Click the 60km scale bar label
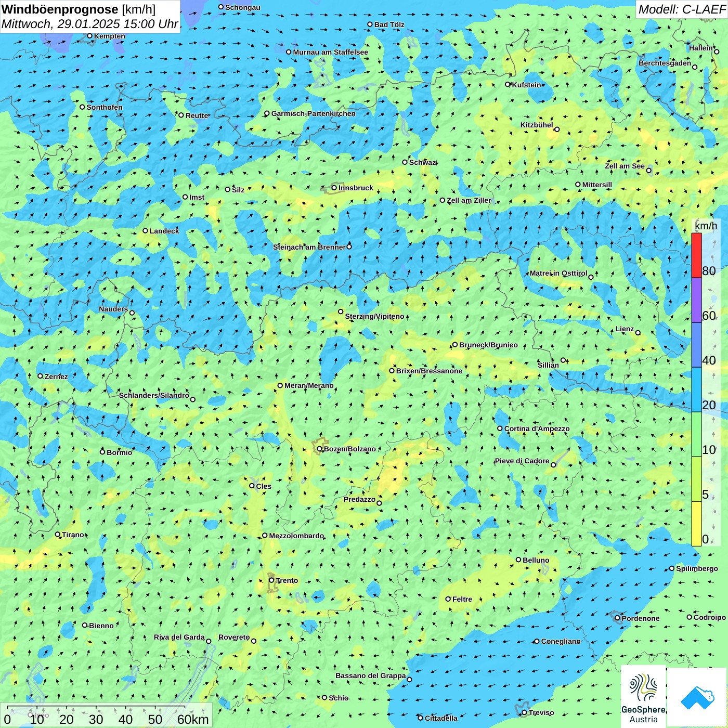The image size is (728, 728). click(x=193, y=719)
